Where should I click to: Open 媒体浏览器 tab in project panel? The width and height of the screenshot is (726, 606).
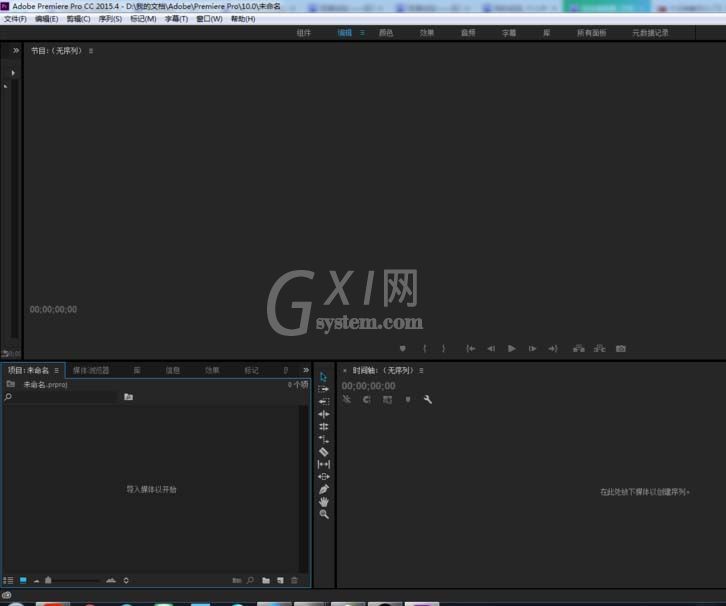(91, 370)
